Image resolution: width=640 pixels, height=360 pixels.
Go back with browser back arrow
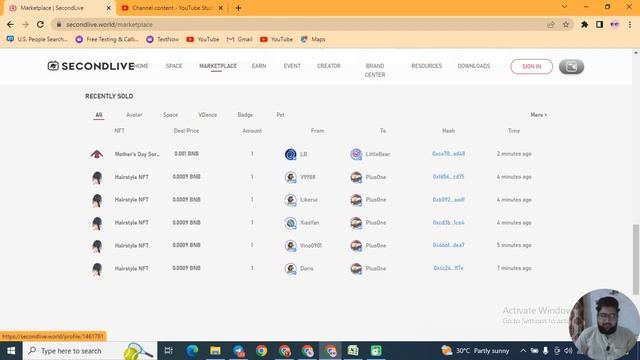click(10, 24)
